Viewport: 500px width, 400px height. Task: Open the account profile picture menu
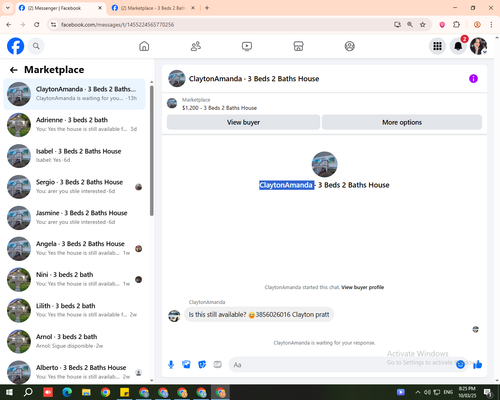coord(479,46)
